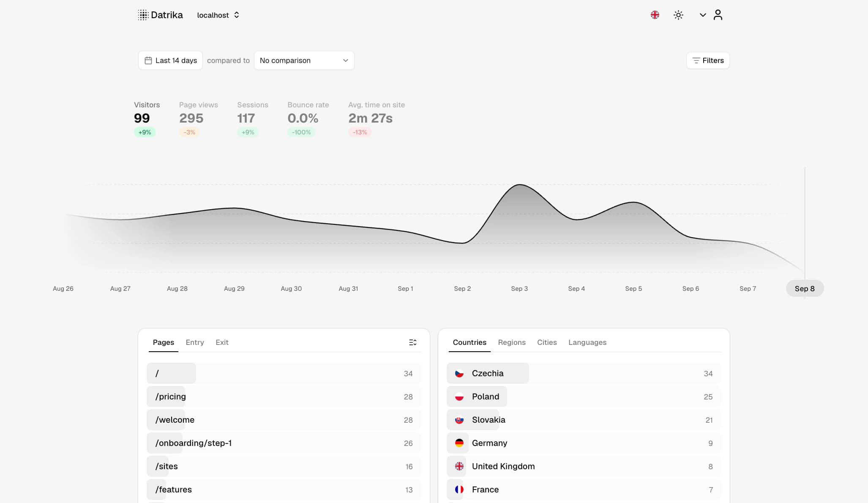Select the United Kingdom country name

click(x=503, y=466)
